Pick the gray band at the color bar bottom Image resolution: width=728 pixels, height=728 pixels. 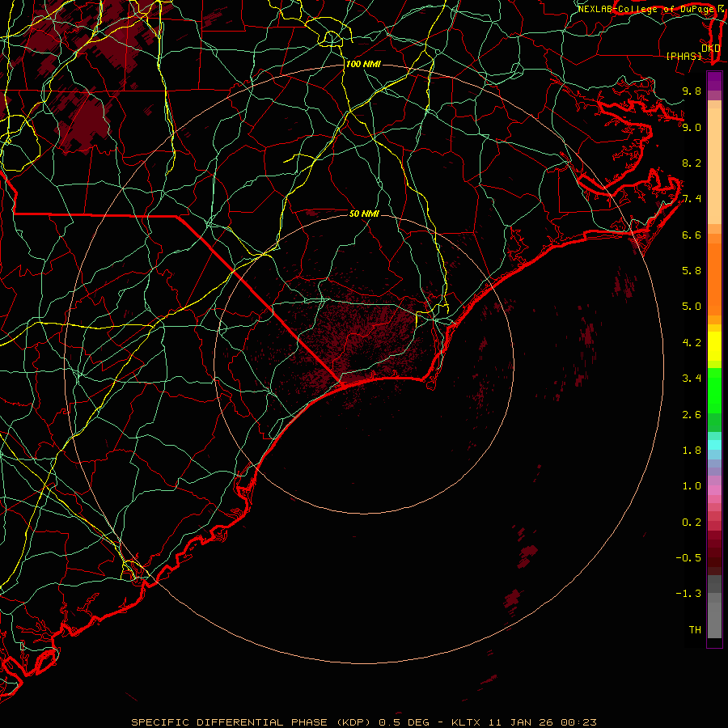point(714,620)
